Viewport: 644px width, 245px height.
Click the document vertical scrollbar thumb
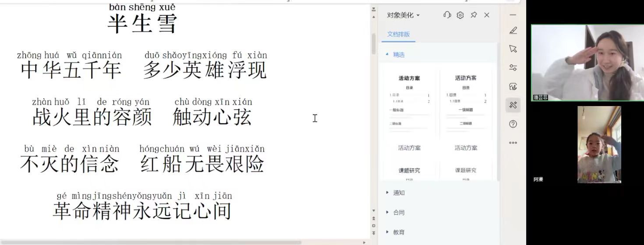373,43
